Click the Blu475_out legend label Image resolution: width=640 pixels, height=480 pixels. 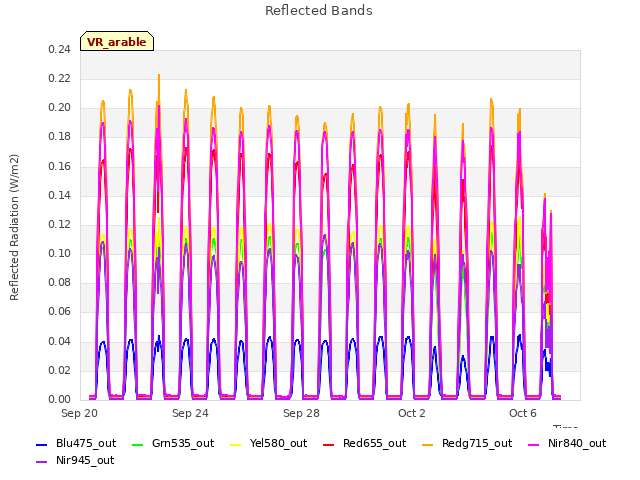(86, 443)
